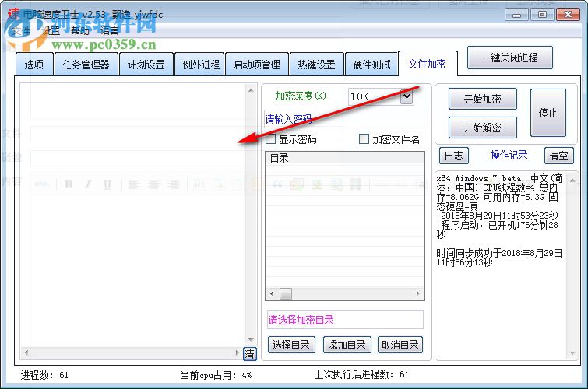The width and height of the screenshot is (588, 389).
Task: Click the directory list horizontal scrollbar thumb
Action: point(286,293)
